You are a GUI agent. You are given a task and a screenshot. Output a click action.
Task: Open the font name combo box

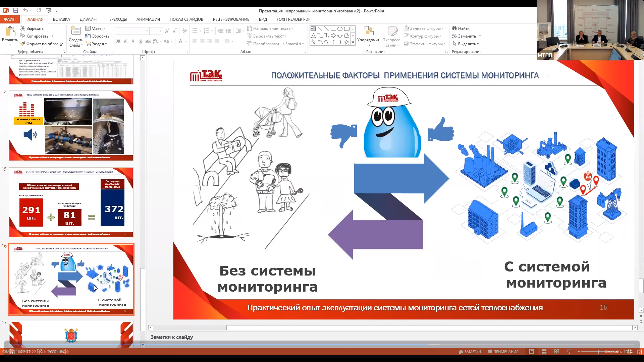pos(132,31)
